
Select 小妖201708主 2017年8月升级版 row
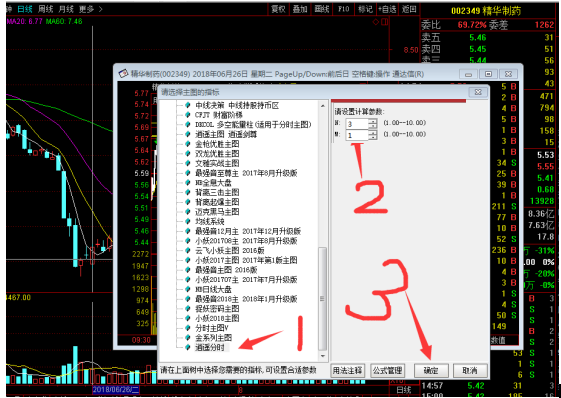tap(246, 241)
